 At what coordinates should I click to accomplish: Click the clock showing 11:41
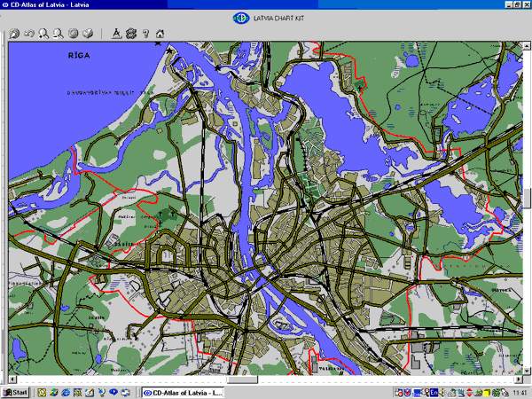520,393
